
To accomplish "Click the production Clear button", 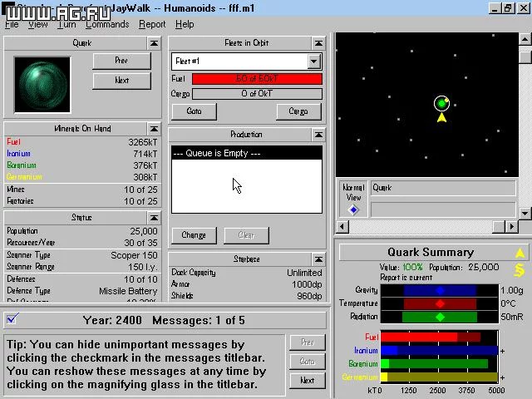I will tap(246, 235).
